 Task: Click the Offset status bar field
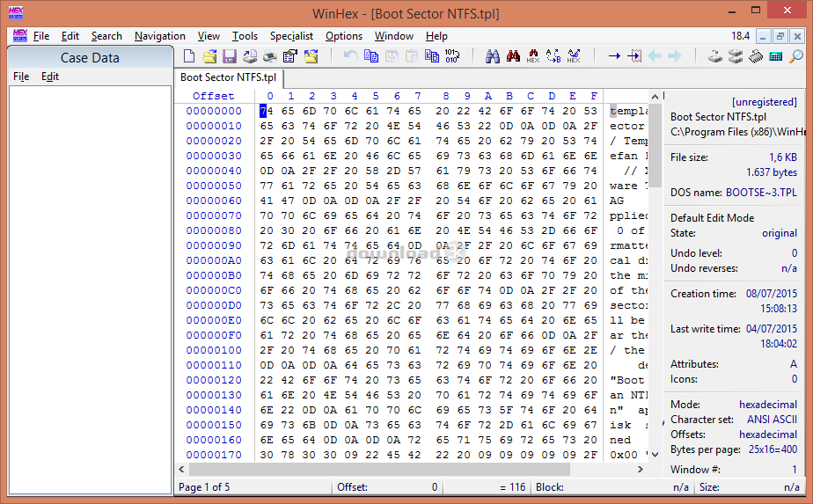(387, 487)
